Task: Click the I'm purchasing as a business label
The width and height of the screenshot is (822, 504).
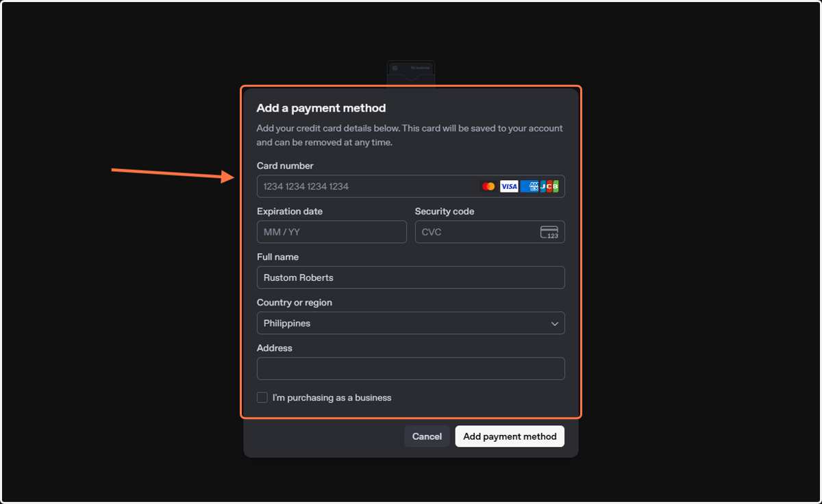Action: pyautogui.click(x=332, y=397)
